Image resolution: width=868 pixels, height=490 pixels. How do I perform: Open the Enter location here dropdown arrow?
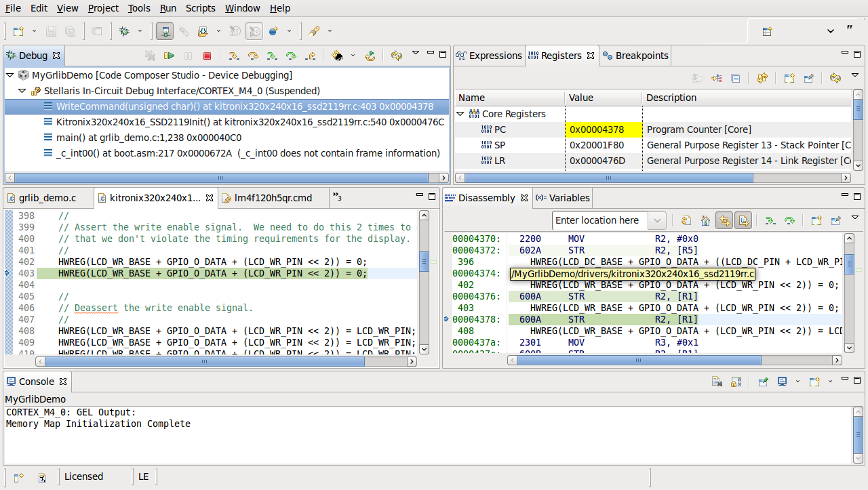click(656, 220)
